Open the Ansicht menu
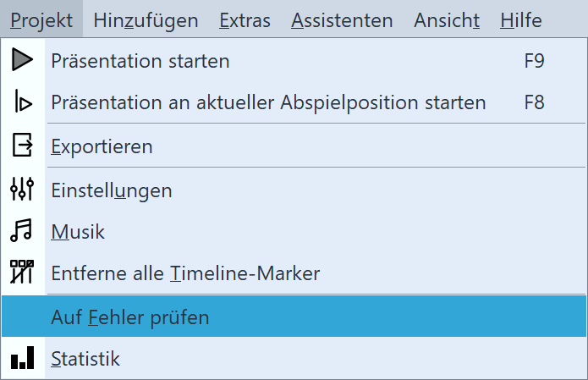Viewport: 588px width, 380px height. coord(447,19)
